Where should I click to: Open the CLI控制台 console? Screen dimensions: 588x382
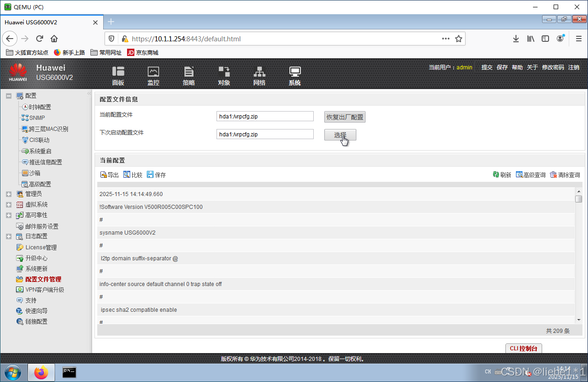pyautogui.click(x=524, y=348)
